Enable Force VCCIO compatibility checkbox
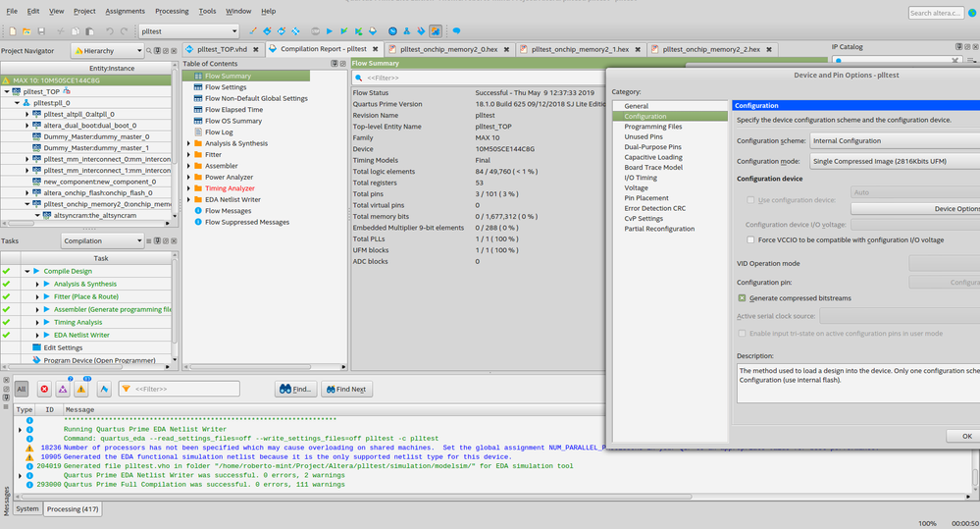980x529 pixels. pos(751,239)
